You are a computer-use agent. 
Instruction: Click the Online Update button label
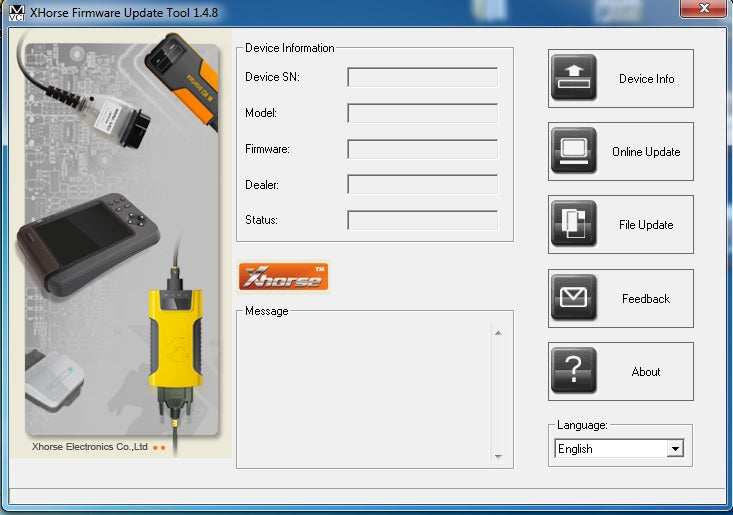(646, 152)
